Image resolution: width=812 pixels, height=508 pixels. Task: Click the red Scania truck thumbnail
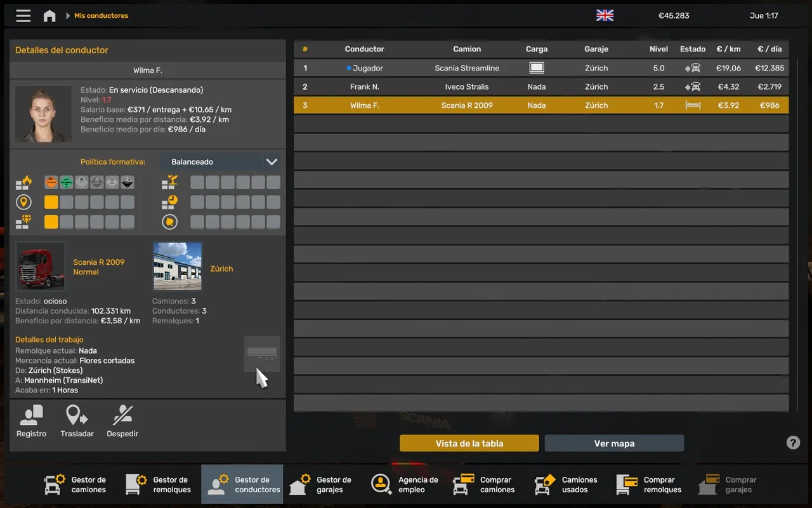pos(41,267)
